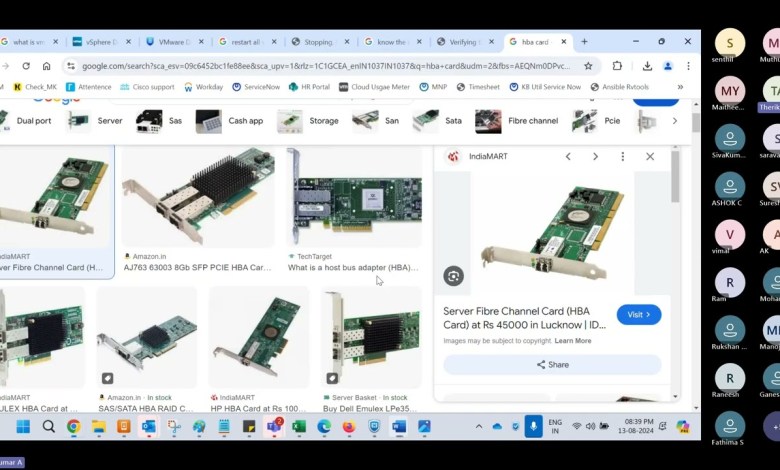Open the Chrome downloads icon
The height and width of the screenshot is (470, 780).
click(x=647, y=66)
